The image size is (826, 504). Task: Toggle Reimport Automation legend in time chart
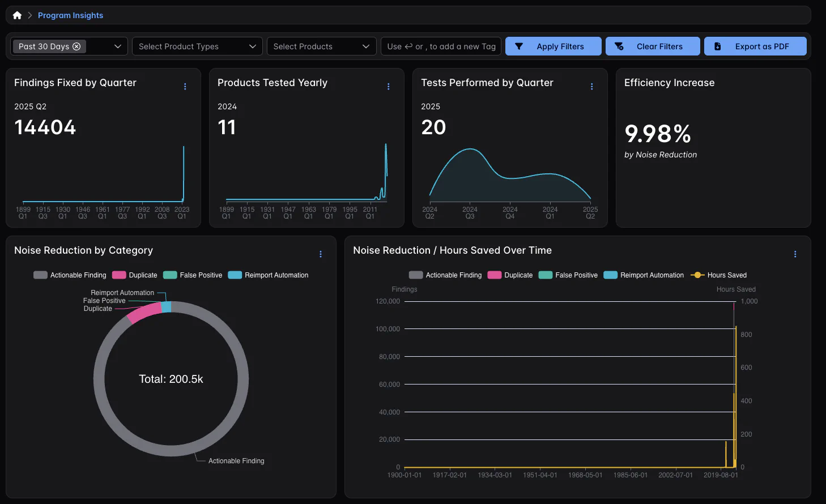[x=644, y=275]
